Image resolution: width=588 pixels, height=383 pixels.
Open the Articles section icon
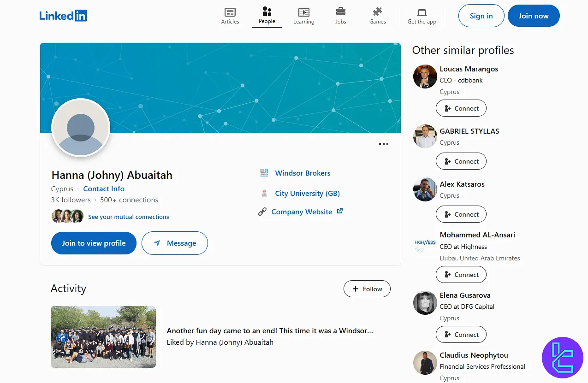click(x=230, y=12)
